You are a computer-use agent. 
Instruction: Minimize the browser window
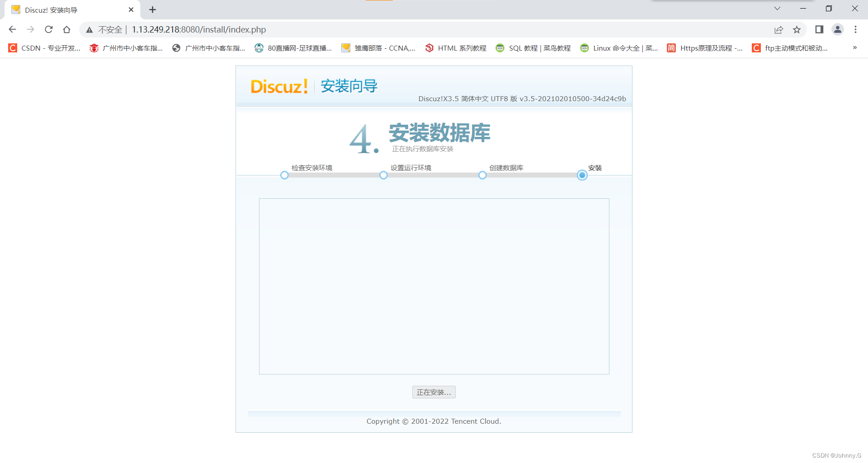803,9
